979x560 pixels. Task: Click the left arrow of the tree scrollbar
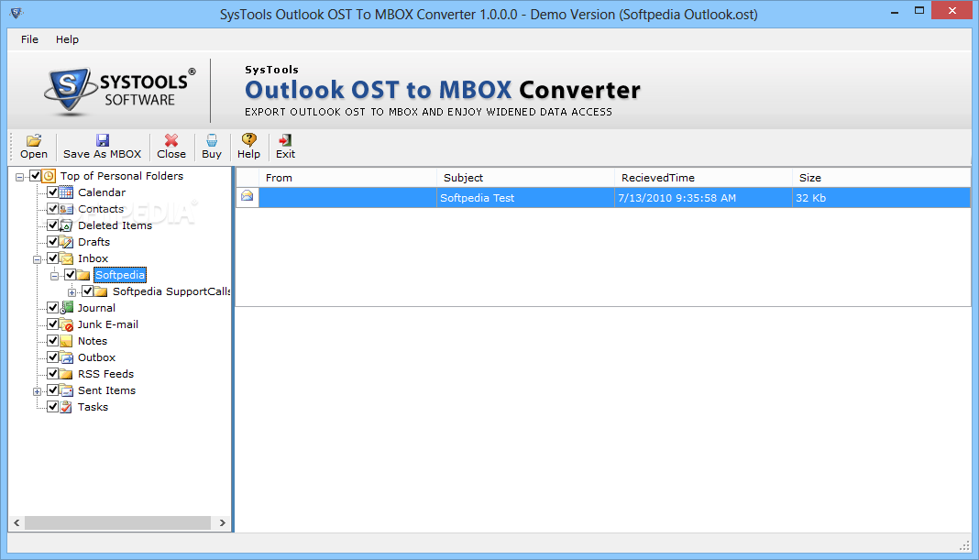16,523
